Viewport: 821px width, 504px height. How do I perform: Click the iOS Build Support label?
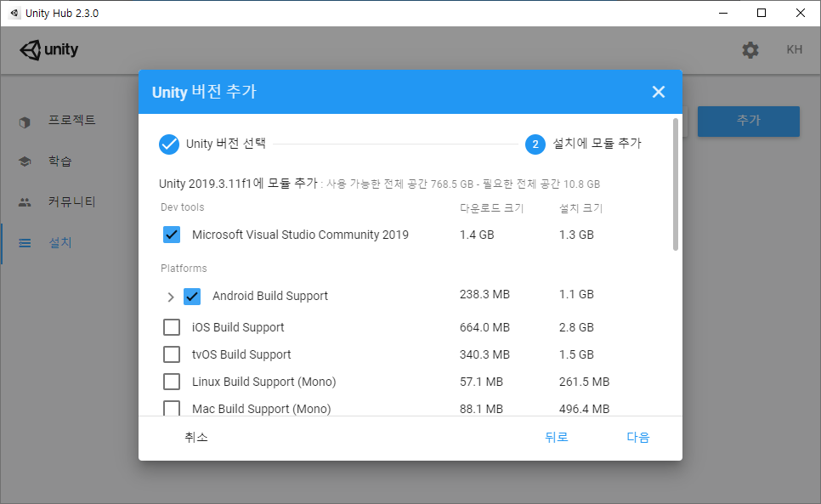pyautogui.click(x=238, y=327)
